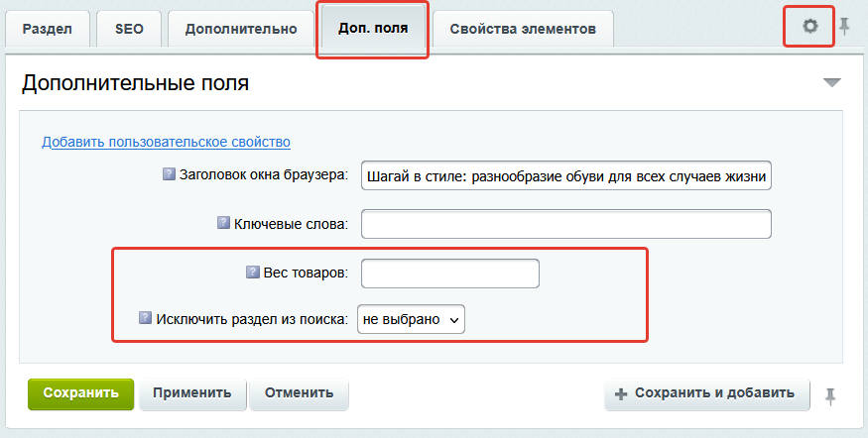The width and height of the screenshot is (868, 438).
Task: Click the pin icon beside Сохранить и добавить
Action: (x=829, y=396)
